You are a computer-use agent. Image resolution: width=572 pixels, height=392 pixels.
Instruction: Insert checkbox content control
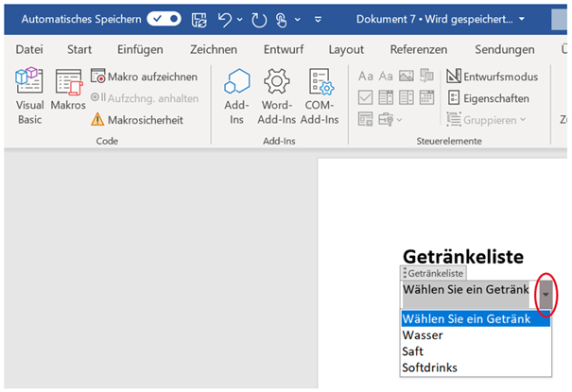coord(366,97)
